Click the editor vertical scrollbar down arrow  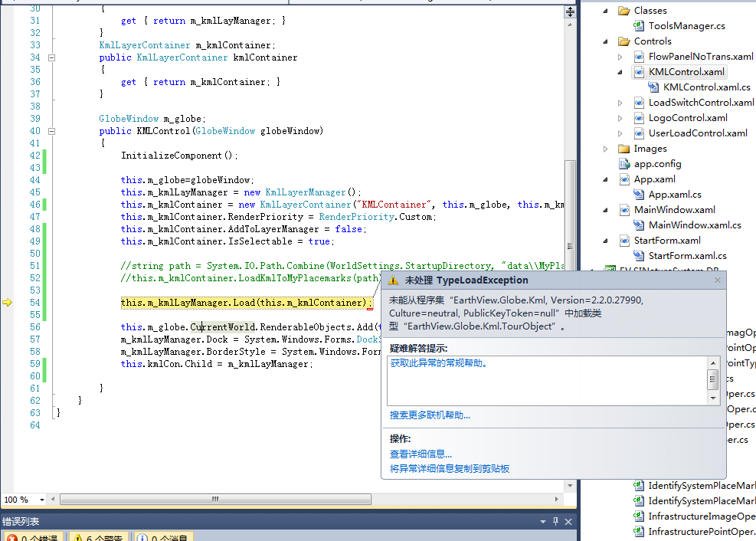click(x=570, y=486)
